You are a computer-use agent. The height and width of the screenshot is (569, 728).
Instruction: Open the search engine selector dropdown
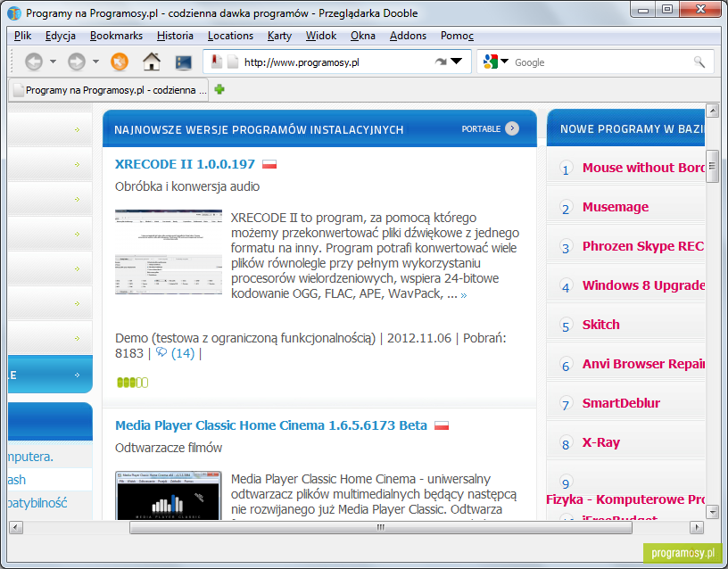pos(505,62)
